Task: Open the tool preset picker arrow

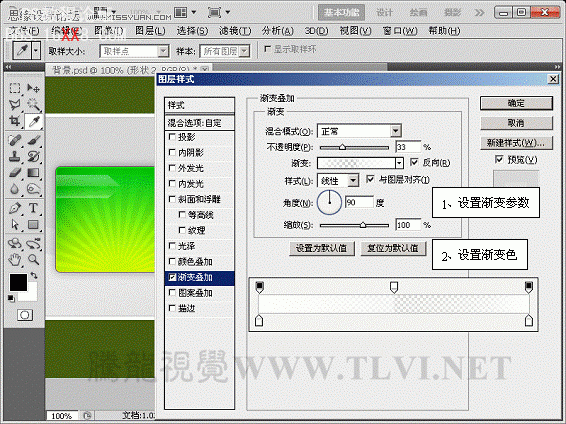Action: (x=36, y=51)
